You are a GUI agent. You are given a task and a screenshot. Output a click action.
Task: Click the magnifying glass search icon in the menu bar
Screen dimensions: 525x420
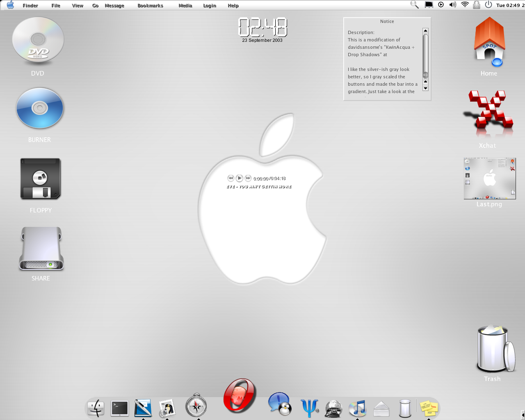[x=415, y=5]
